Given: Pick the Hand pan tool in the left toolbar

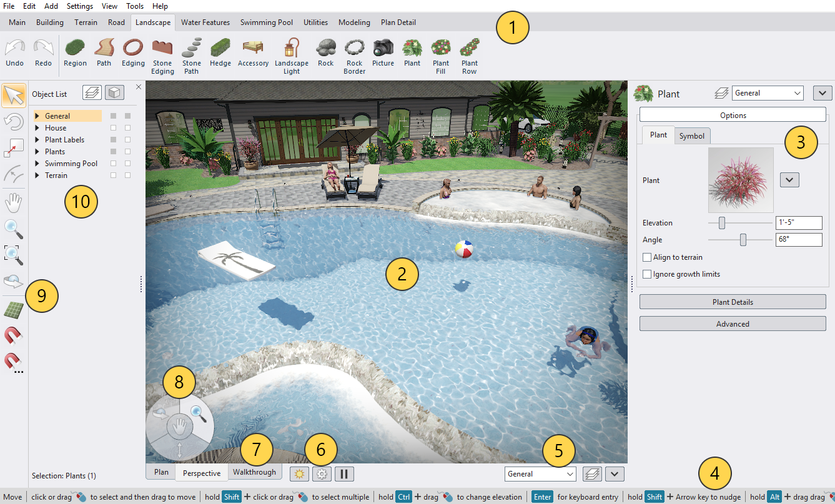Looking at the screenshot, I should (13, 201).
